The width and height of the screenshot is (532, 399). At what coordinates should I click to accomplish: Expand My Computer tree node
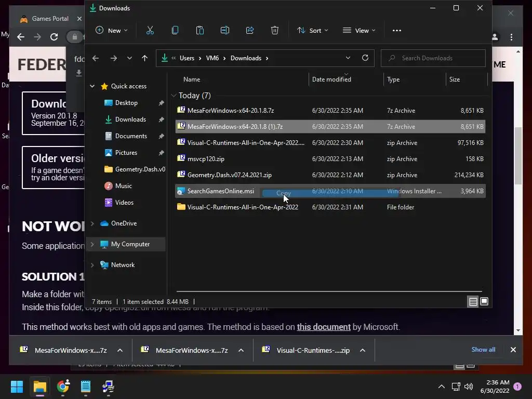(x=92, y=244)
